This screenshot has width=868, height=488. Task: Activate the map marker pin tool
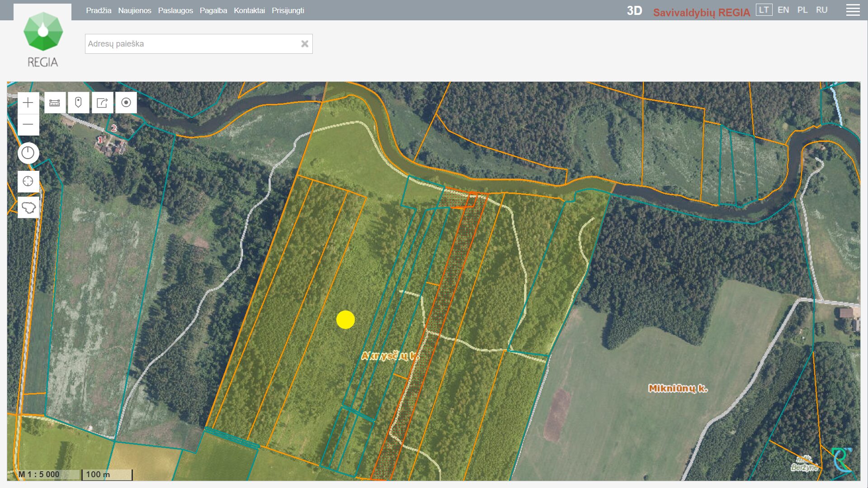pos(78,102)
